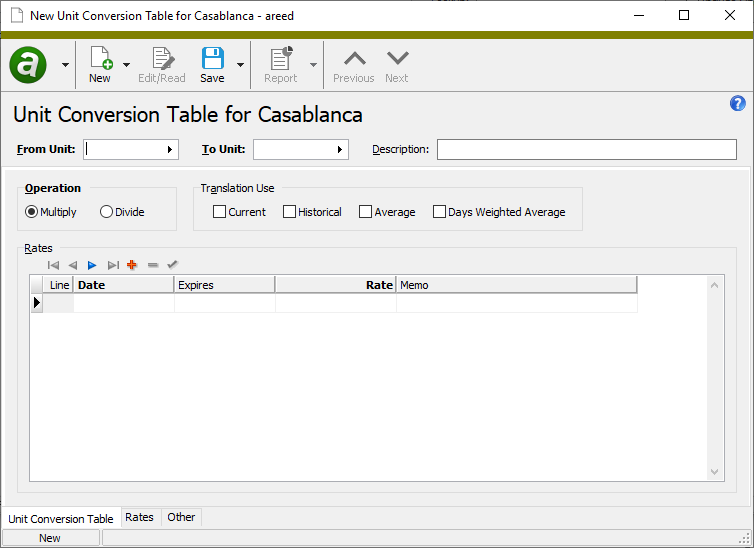Enable the Current translation checkbox
754x548 pixels.
pos(219,212)
